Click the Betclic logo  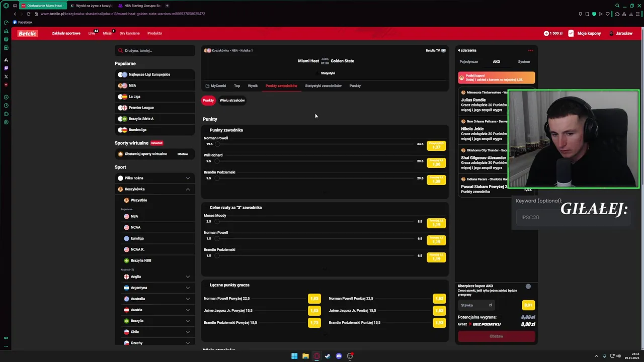click(27, 33)
